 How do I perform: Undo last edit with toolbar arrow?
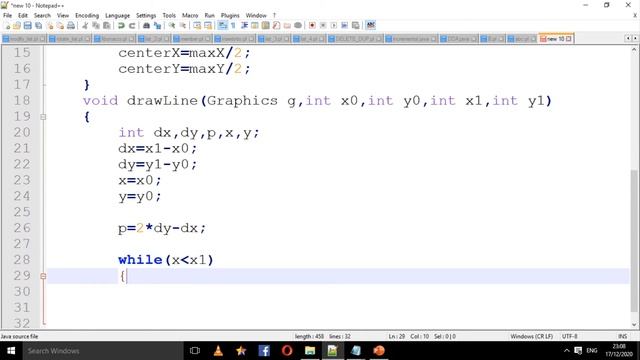[121, 26]
